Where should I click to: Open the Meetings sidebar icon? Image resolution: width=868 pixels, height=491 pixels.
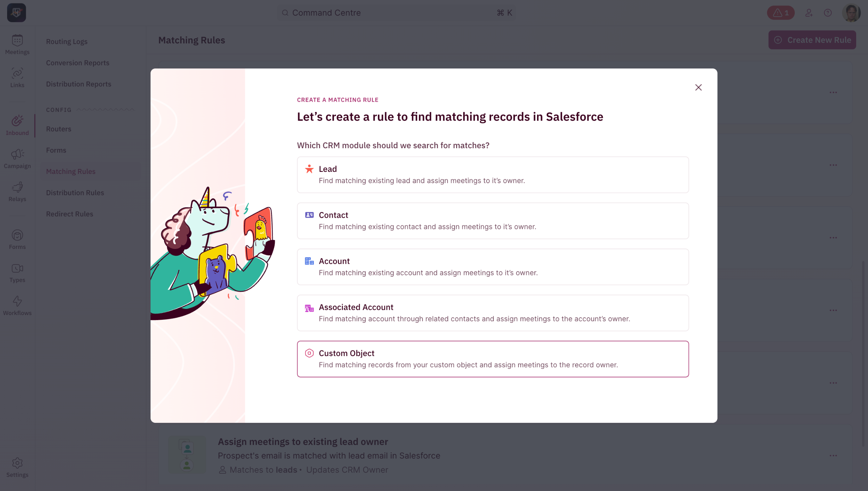click(17, 44)
